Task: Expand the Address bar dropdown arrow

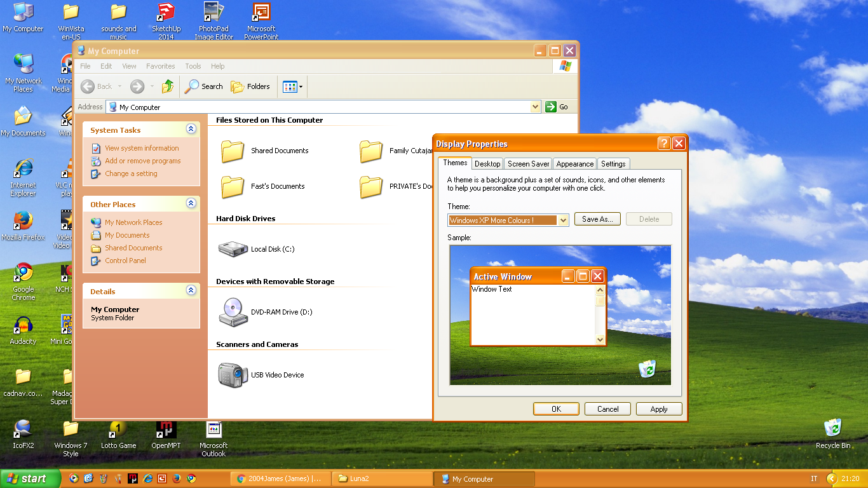Action: (x=536, y=107)
